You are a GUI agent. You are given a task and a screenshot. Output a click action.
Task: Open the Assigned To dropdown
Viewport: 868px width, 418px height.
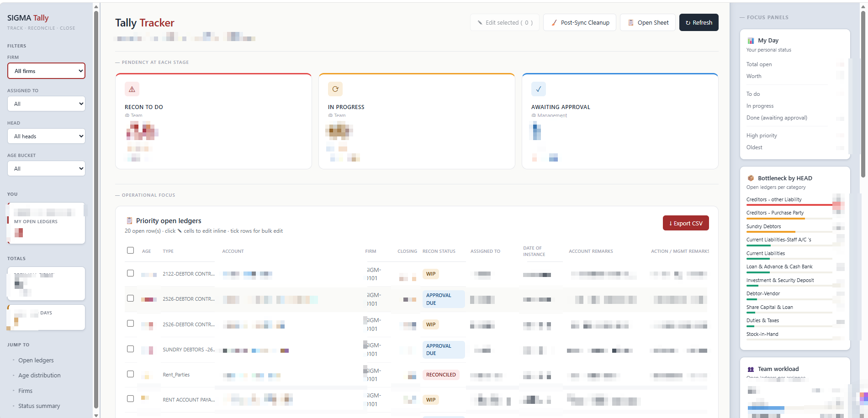(x=47, y=104)
